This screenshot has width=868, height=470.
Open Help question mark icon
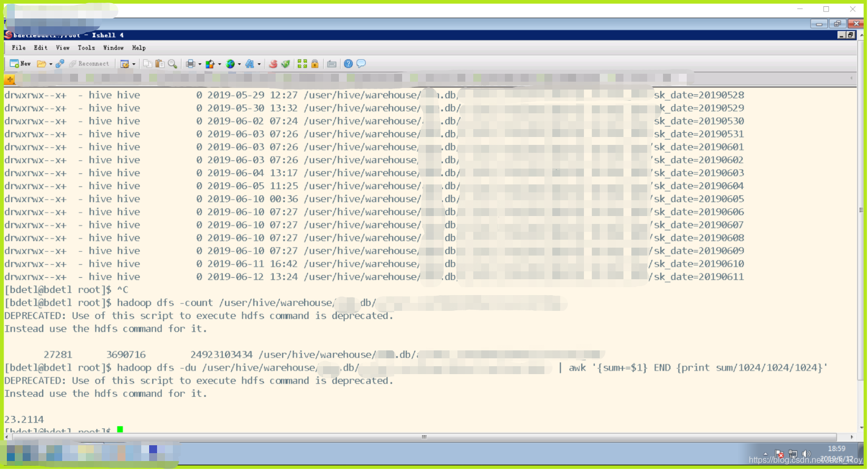(x=348, y=64)
